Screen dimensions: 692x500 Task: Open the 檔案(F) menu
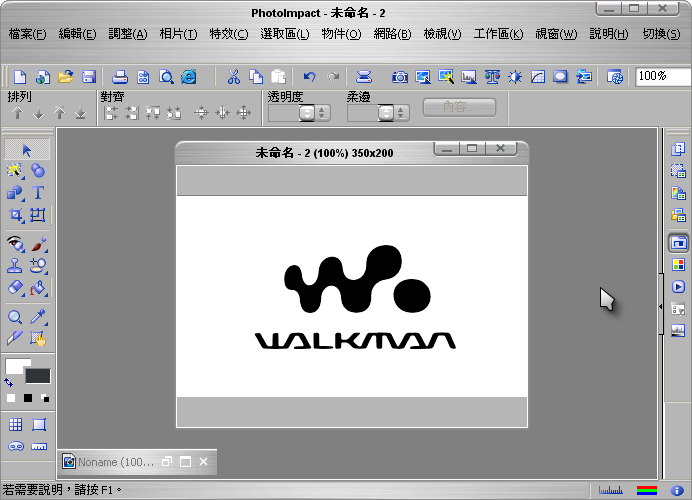tap(27, 34)
